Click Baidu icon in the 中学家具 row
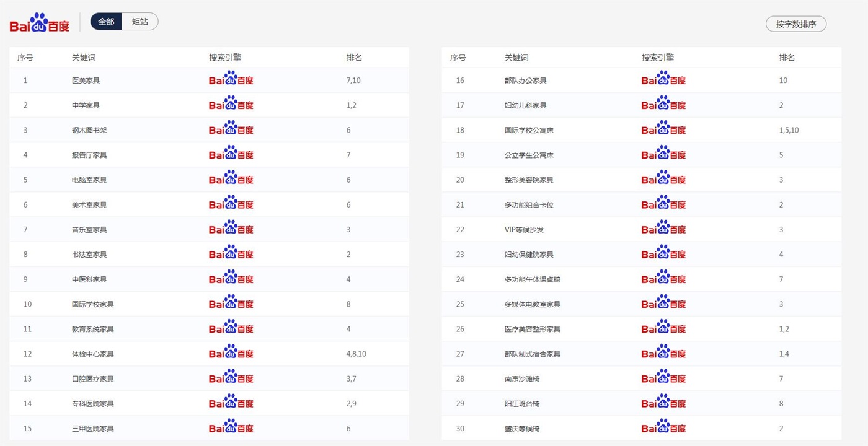This screenshot has height=446, width=868. click(x=231, y=105)
